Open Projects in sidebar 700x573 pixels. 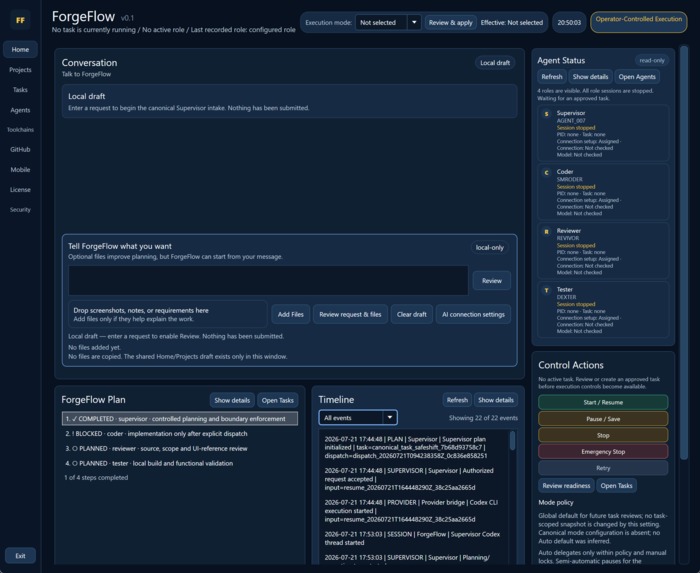point(20,70)
